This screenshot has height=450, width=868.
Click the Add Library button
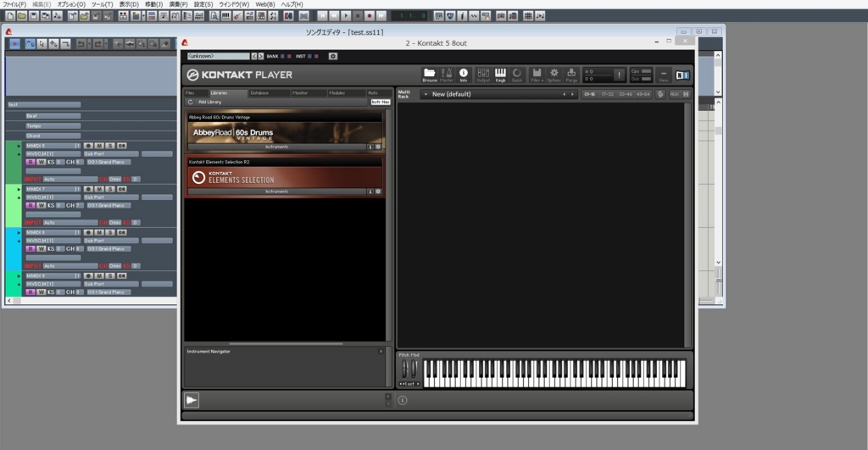tap(209, 102)
